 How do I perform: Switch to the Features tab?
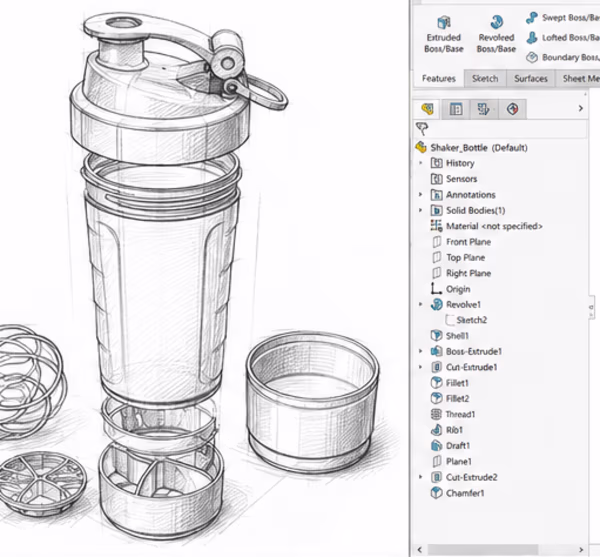click(439, 78)
